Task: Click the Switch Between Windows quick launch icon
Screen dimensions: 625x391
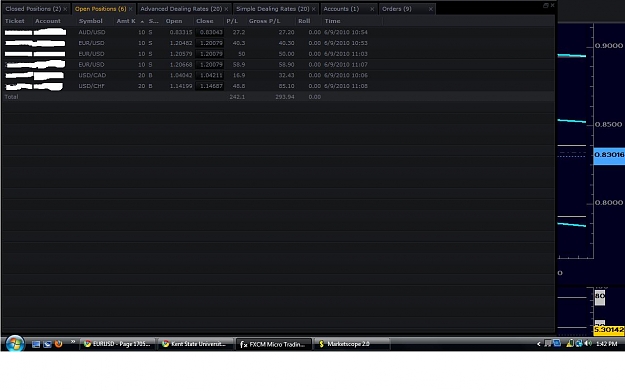Action: point(47,344)
